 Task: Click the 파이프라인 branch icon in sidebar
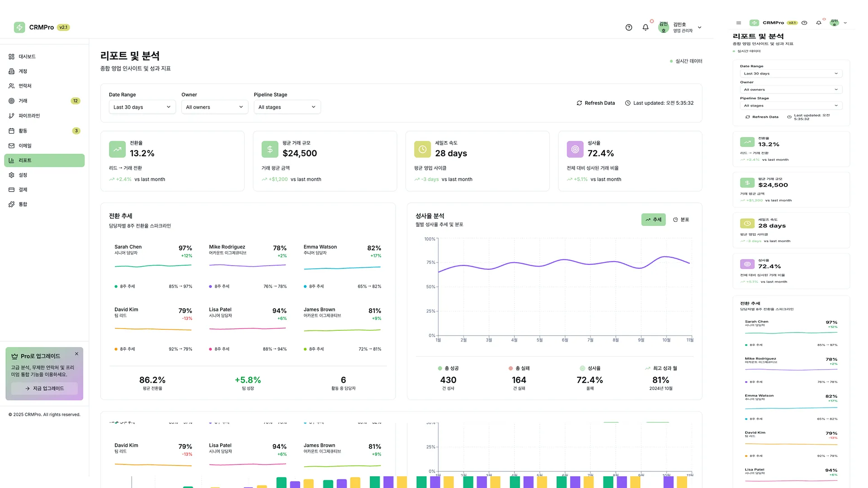[x=11, y=116]
